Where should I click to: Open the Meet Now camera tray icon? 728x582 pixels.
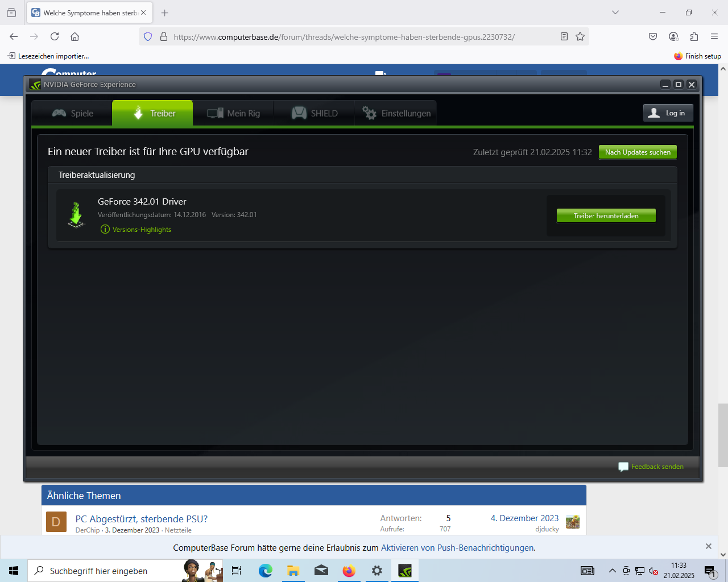(x=626, y=571)
